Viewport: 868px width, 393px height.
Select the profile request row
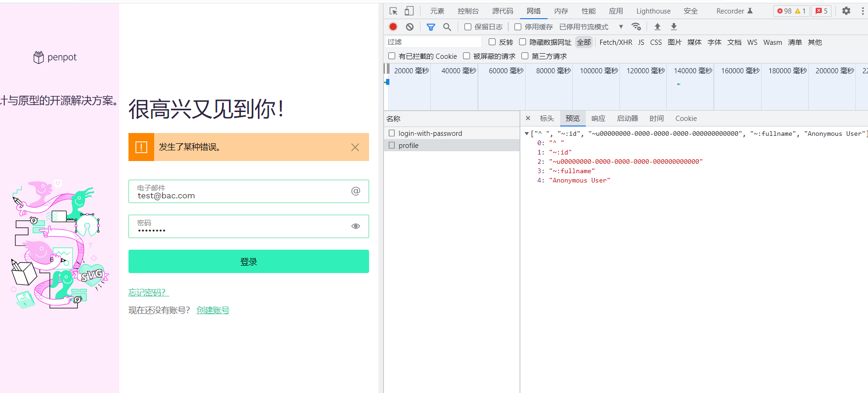click(452, 145)
